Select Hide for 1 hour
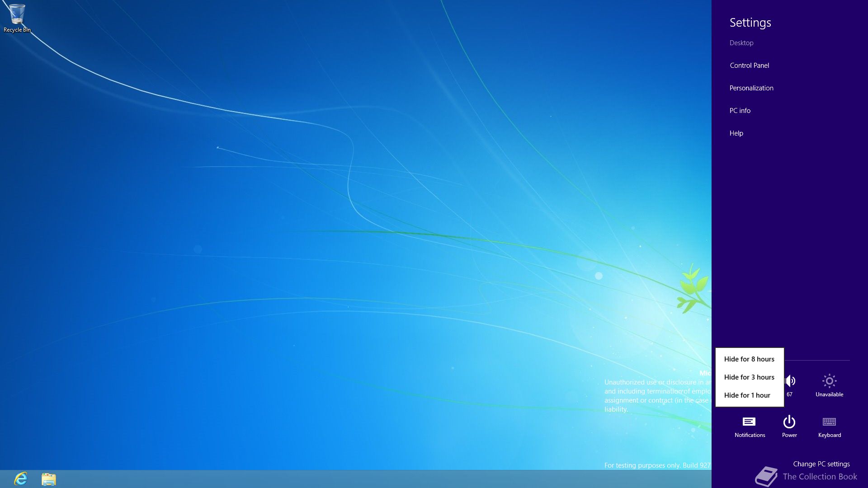Screen dimensions: 868x488 (x=749, y=395)
